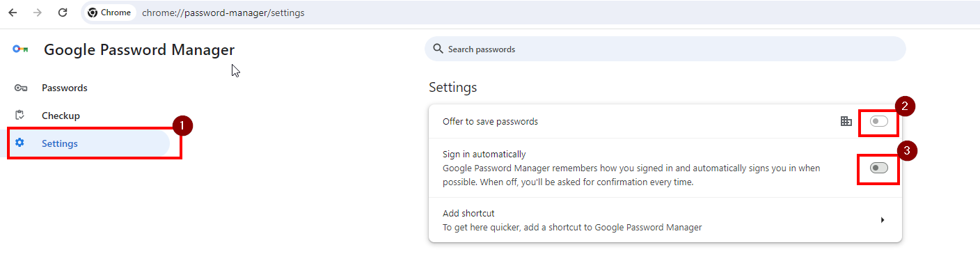Select the Settings sidebar item
Viewport: 980px width, 268px height.
point(88,143)
